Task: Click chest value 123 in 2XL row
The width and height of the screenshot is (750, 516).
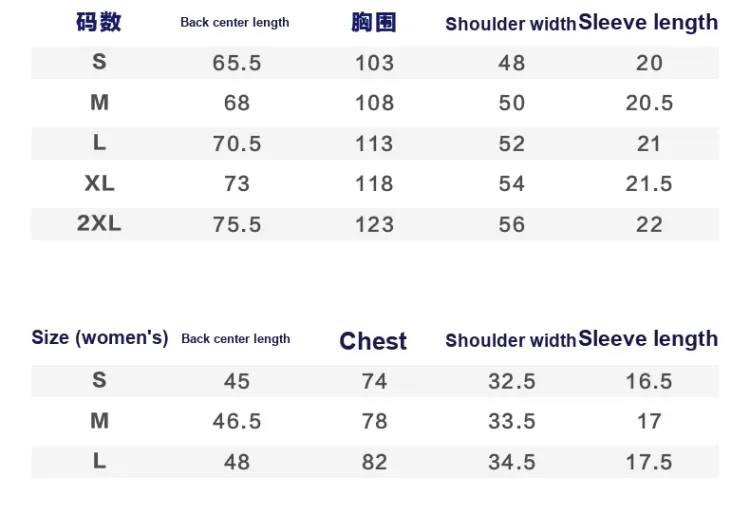Action: tap(375, 224)
